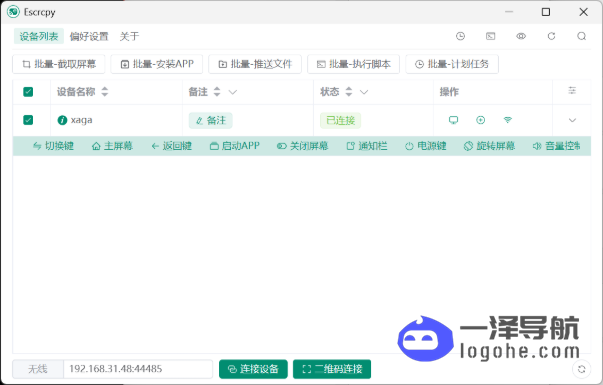Image resolution: width=603 pixels, height=385 pixels.
Task: Click the xaga device name
Action: pyautogui.click(x=82, y=120)
